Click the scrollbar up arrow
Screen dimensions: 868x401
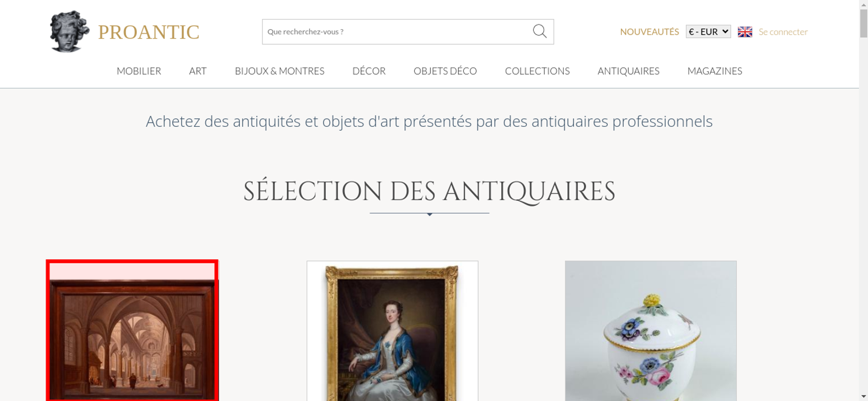[x=864, y=4]
